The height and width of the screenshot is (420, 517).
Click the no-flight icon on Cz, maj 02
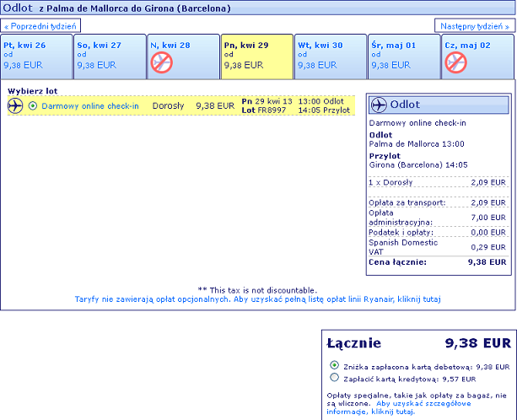[x=455, y=62]
